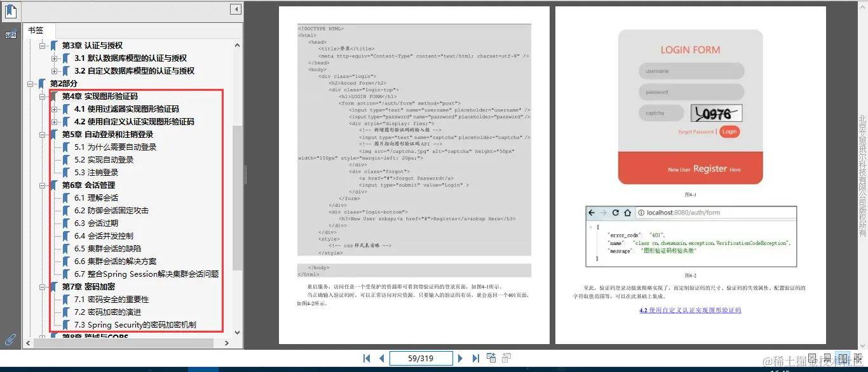Open the bookmarks panel icon in sidebar
Image resolution: width=868 pixels, height=372 pixels.
10,11
